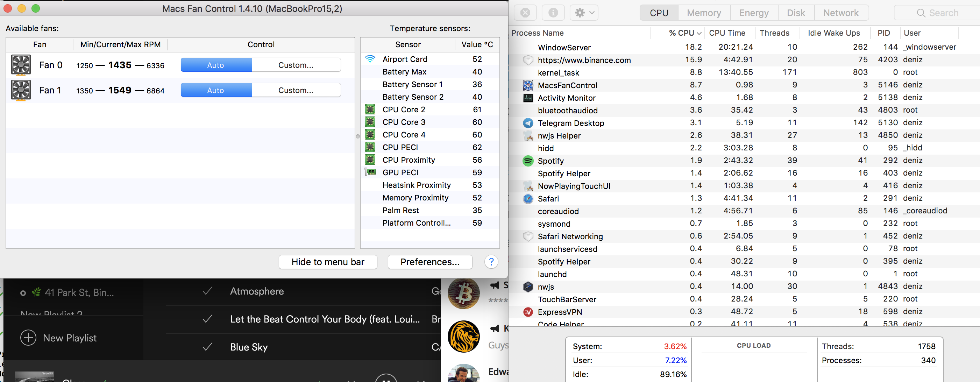Screen dimensions: 980x382
Task: Select the Telegram Desktop process icon
Action: coord(528,123)
